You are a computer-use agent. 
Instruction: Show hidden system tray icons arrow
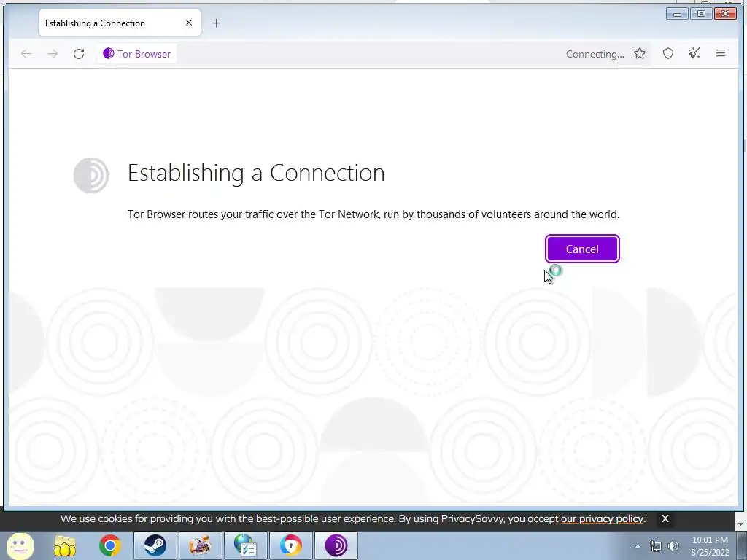638,546
